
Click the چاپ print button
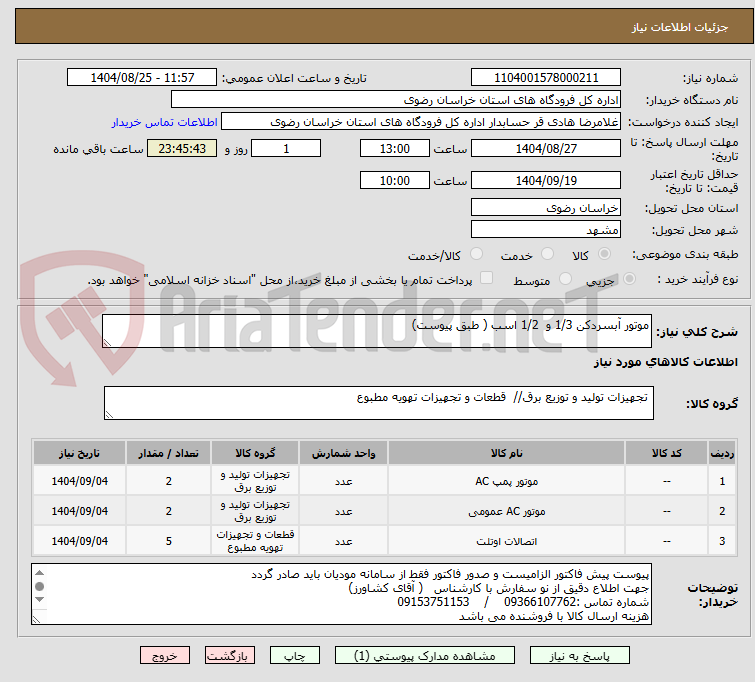tap(295, 656)
